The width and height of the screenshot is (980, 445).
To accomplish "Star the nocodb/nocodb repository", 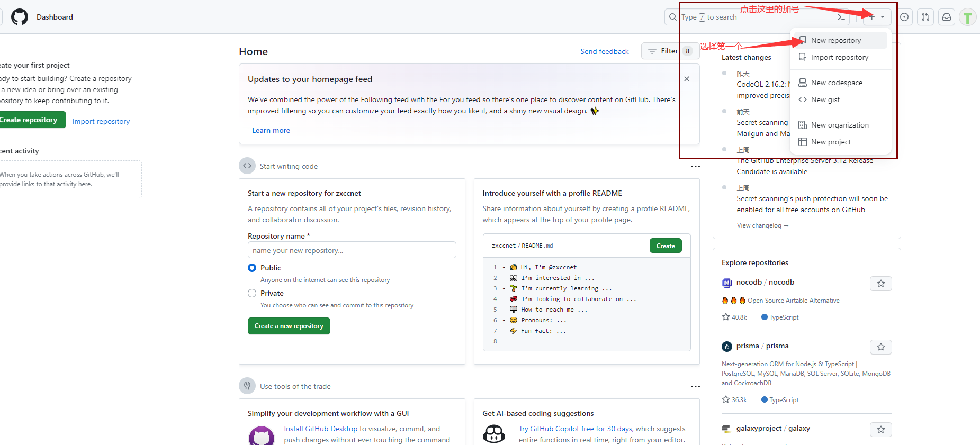I will pos(881,284).
